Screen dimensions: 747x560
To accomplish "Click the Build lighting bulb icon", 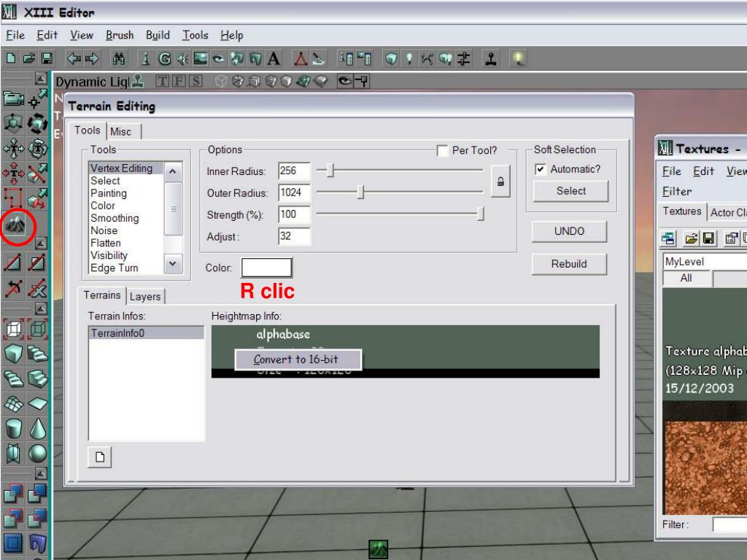I will 409,58.
